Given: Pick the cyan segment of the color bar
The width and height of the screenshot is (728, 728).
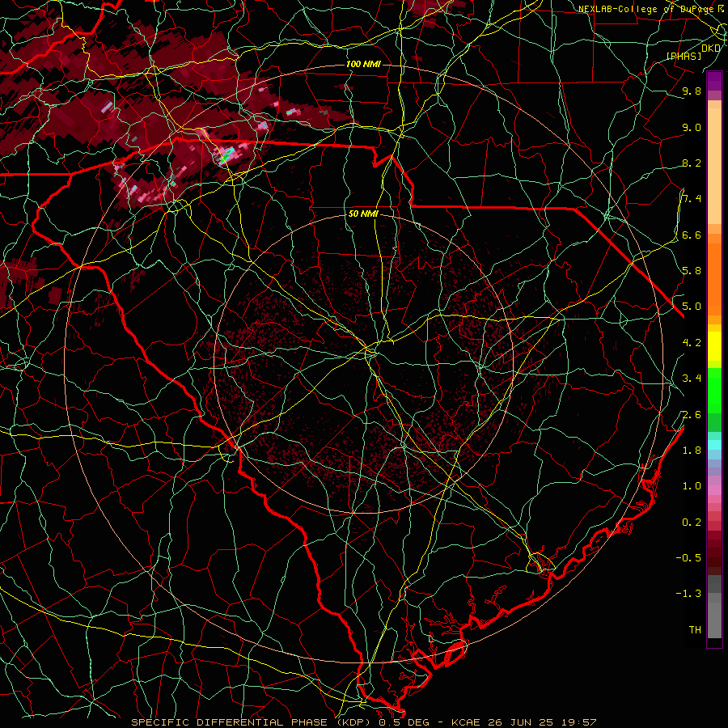Looking at the screenshot, I should (x=714, y=445).
